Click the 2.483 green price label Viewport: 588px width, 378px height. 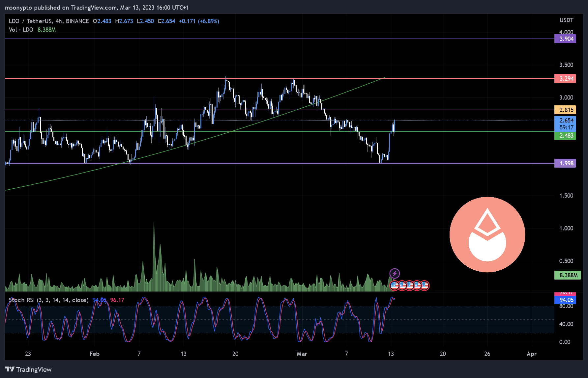coord(565,136)
